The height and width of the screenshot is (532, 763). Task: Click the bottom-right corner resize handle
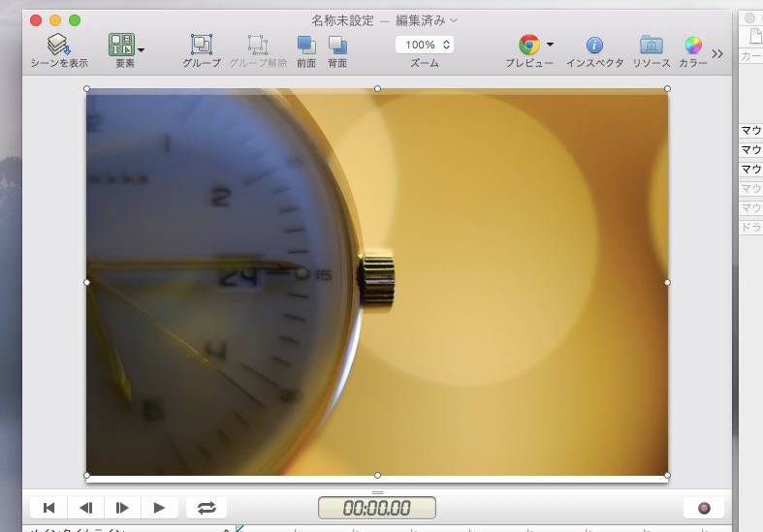[667, 476]
